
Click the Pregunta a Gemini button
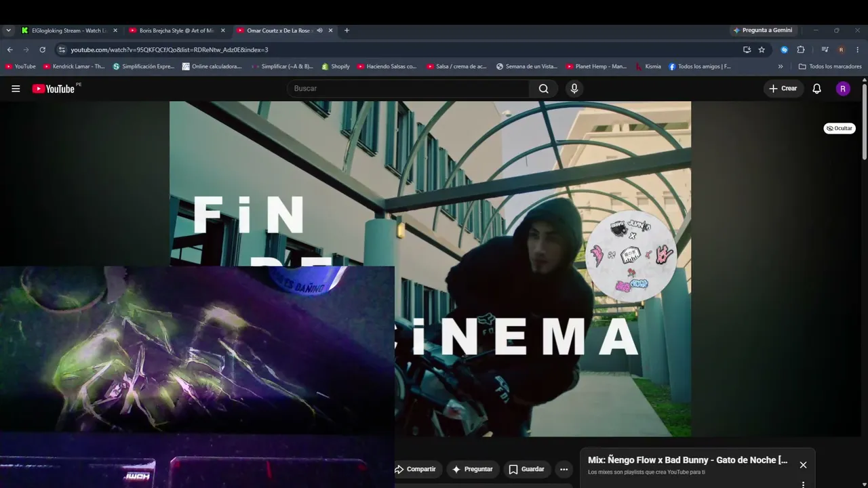coord(763,30)
